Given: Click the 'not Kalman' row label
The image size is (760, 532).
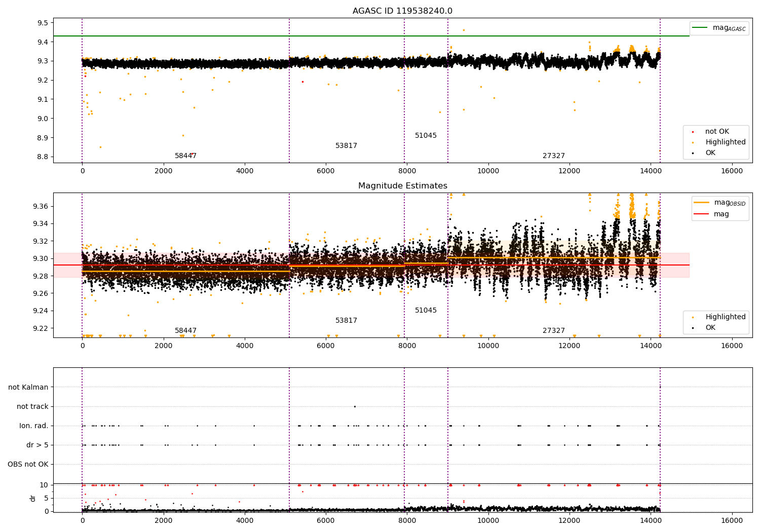Looking at the screenshot, I should [x=28, y=388].
